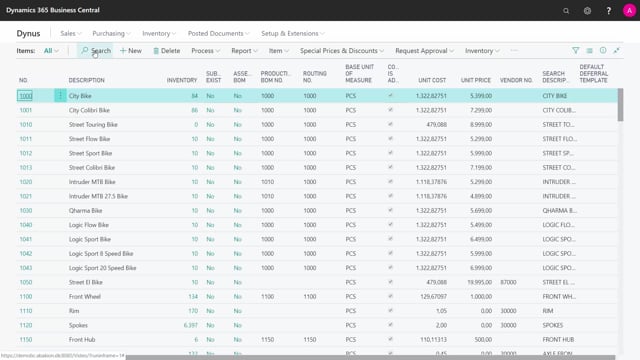Open inventory drilldown 134 for Front Wheel
This screenshot has width=640, height=360.
[x=193, y=296]
